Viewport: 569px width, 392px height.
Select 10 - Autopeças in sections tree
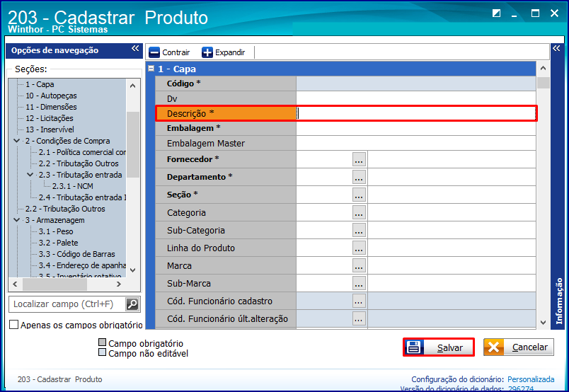click(x=51, y=96)
